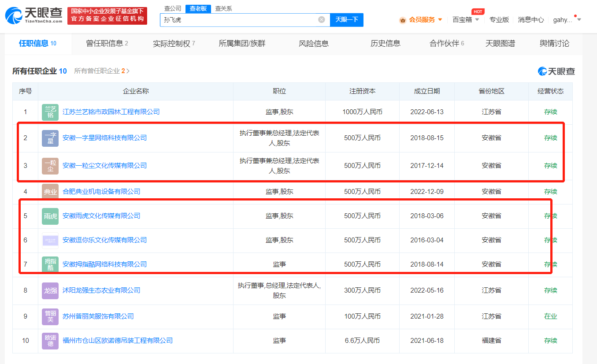Expand the 会员服务 dropdown arrow
This screenshot has height=364, width=597.
440,20
